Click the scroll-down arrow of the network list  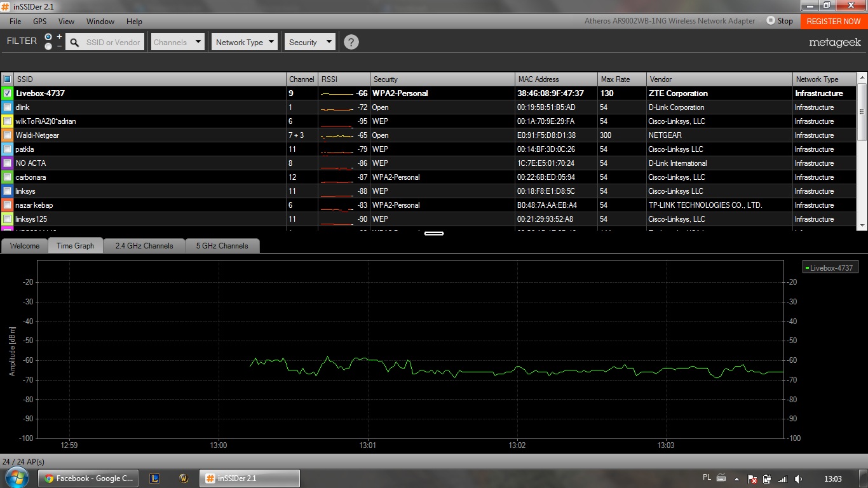tap(862, 225)
